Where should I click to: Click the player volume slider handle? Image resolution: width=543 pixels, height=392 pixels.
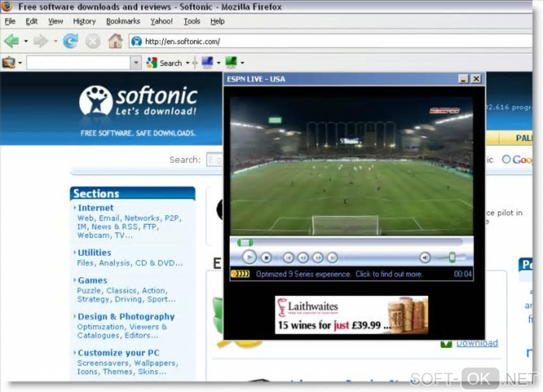point(452,257)
